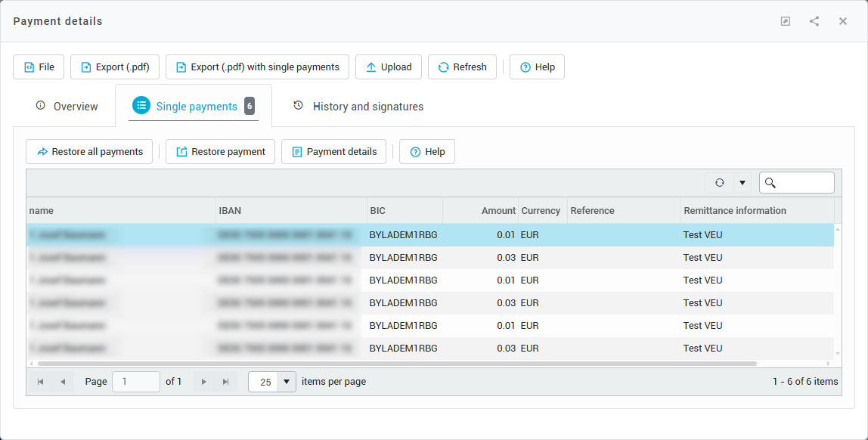Click the share icon in title bar
This screenshot has height=440, width=868.
tap(814, 21)
